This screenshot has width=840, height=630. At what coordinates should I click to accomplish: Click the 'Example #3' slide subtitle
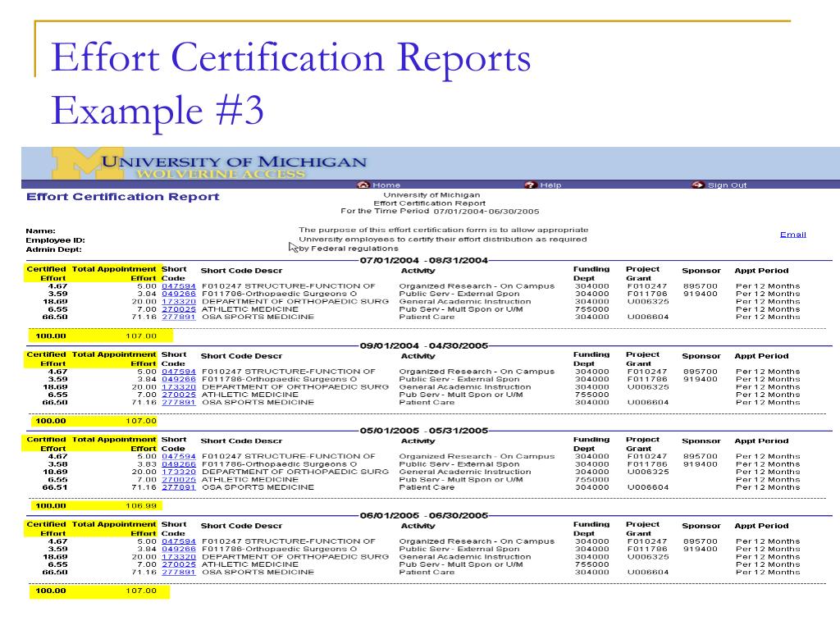[157, 111]
